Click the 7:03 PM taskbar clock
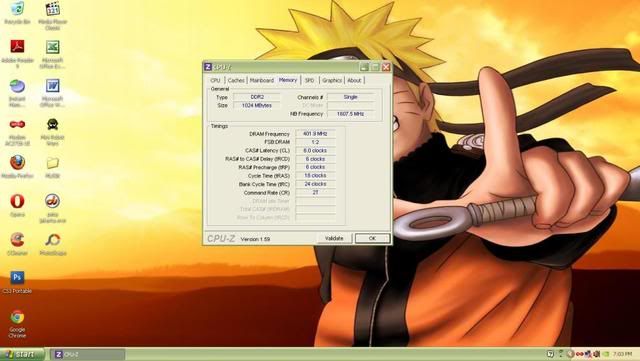 point(622,354)
